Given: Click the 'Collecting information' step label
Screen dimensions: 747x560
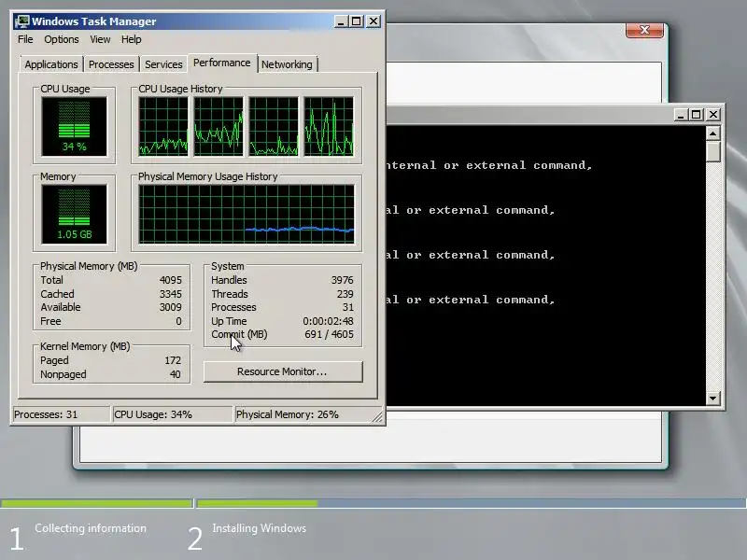Looking at the screenshot, I should (x=91, y=528).
